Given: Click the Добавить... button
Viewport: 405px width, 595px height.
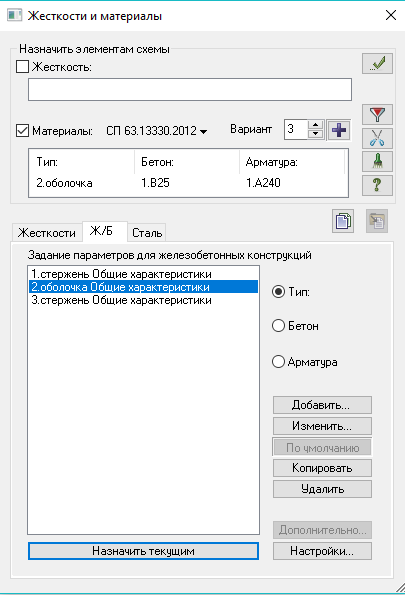Looking at the screenshot, I should click(322, 405).
